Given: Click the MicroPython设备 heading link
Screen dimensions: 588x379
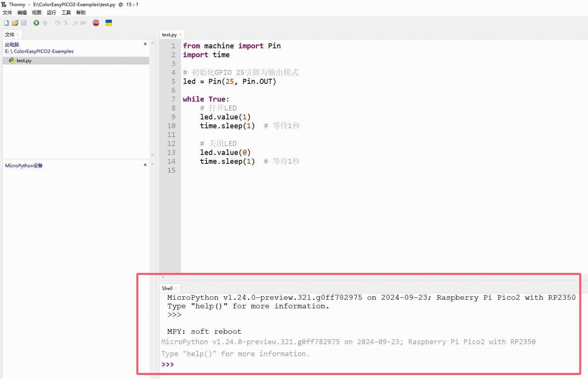Looking at the screenshot, I should coord(24,166).
